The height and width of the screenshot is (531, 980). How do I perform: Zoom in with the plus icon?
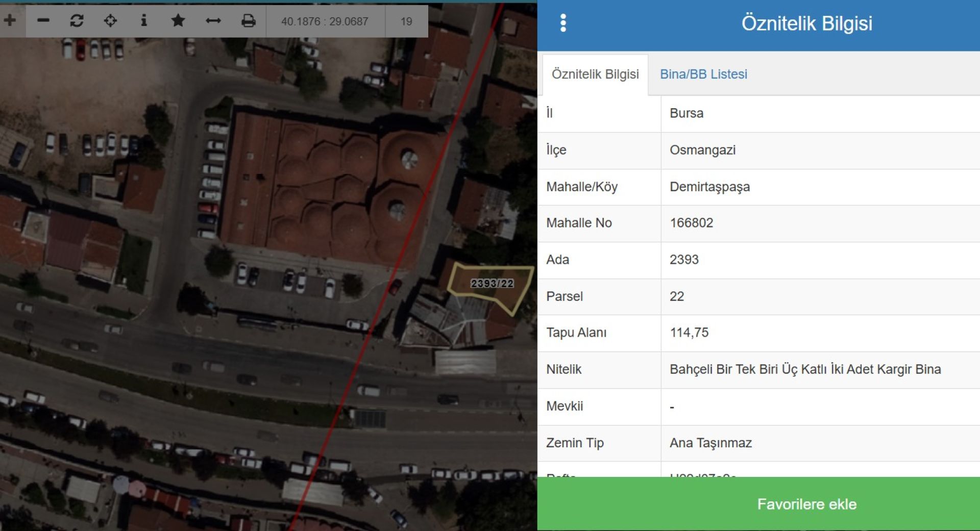[x=10, y=21]
